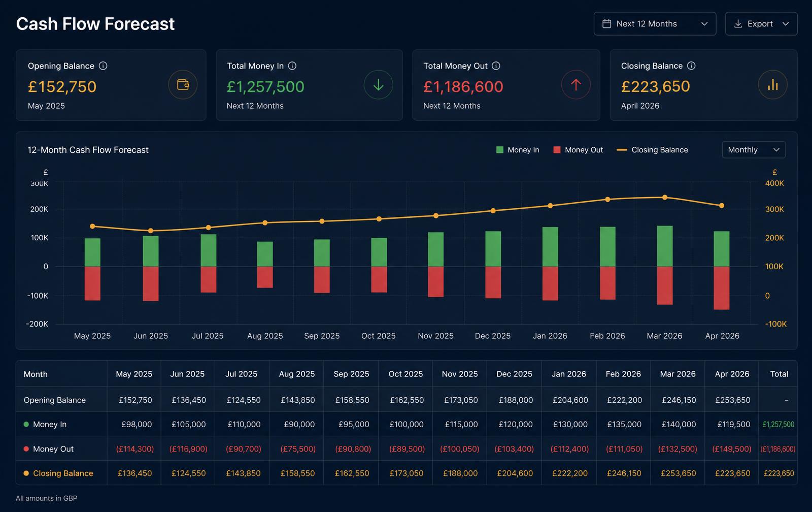
Task: Click the green dot beside Money In row
Action: [26, 424]
